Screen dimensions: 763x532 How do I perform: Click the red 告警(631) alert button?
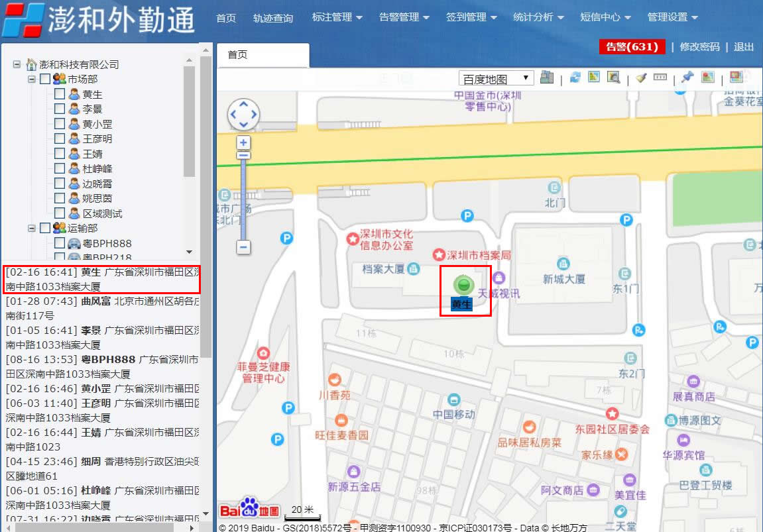632,46
